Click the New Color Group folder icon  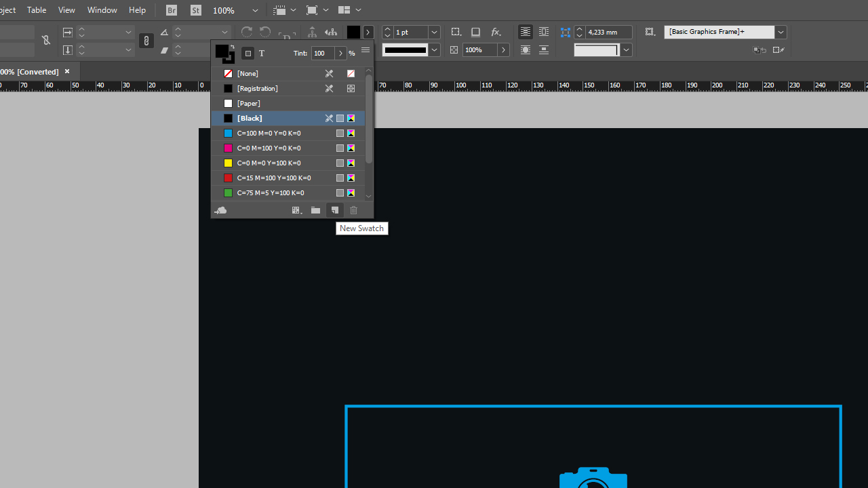point(315,211)
